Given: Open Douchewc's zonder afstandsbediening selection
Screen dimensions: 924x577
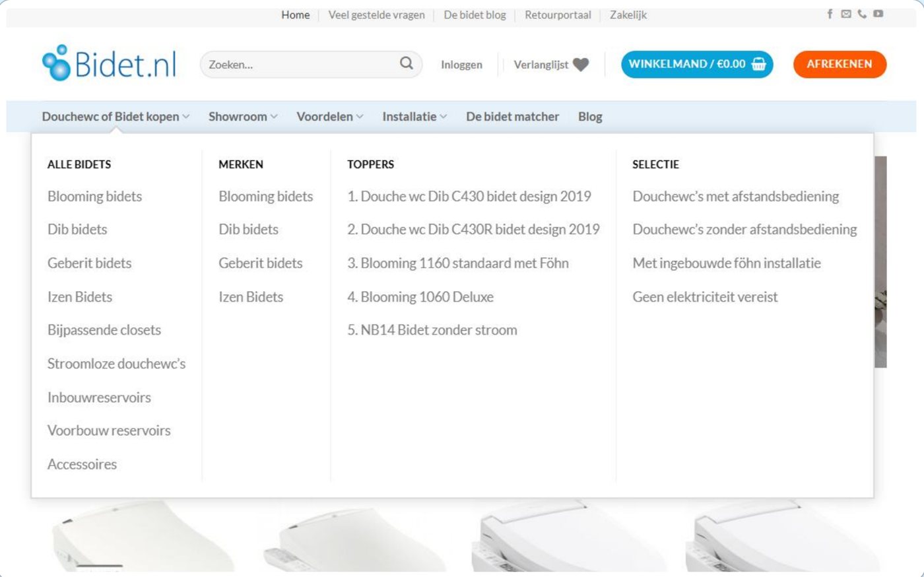Looking at the screenshot, I should 744,230.
